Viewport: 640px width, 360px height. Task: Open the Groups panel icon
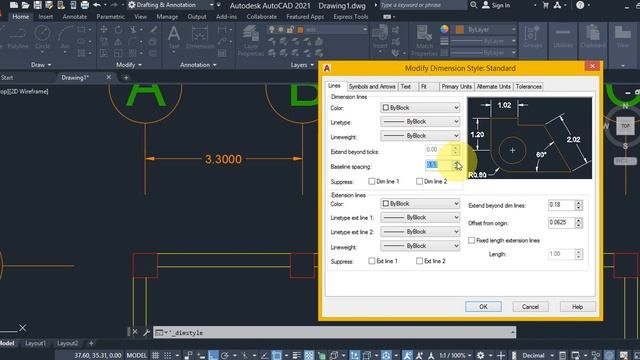pos(533,36)
